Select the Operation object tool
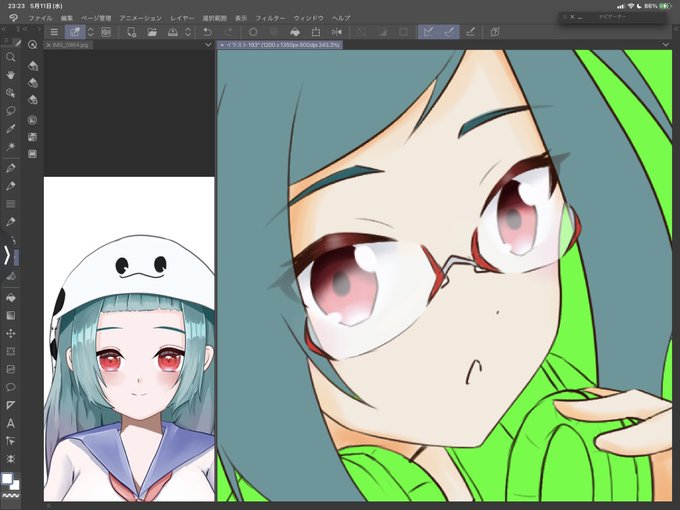This screenshot has height=510, width=680. pyautogui.click(x=10, y=93)
